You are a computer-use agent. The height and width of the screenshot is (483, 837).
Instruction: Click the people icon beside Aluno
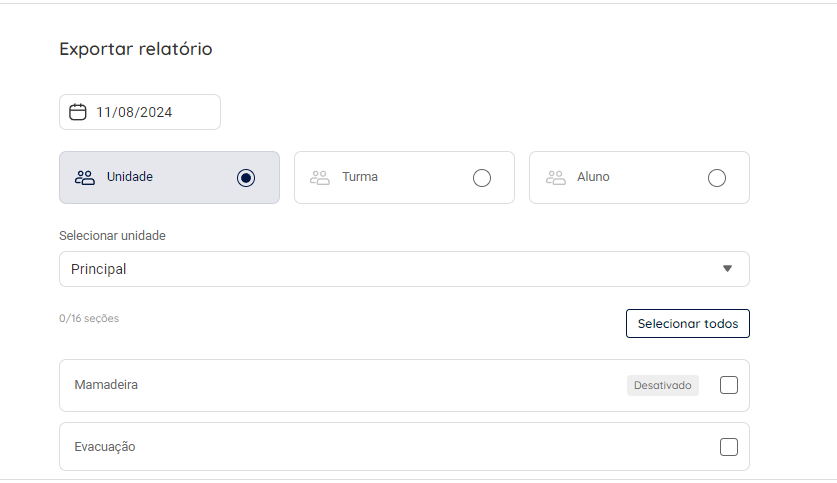coord(555,178)
